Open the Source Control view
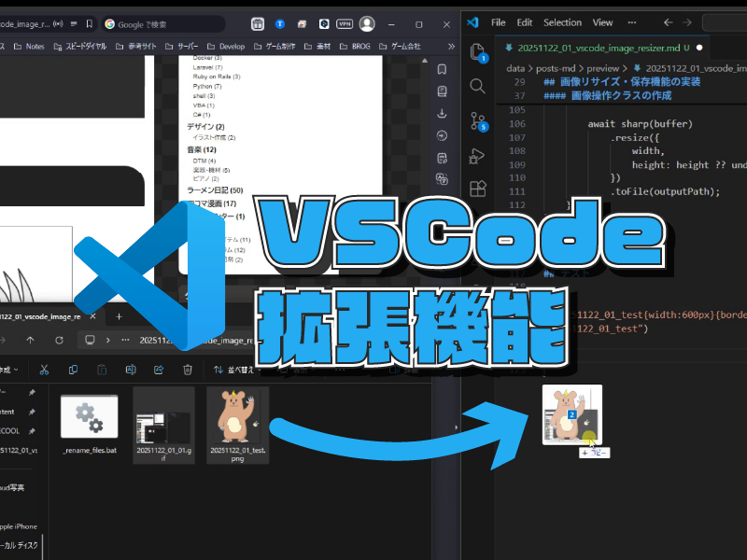Viewport: 747px width, 560px height. tap(477, 120)
